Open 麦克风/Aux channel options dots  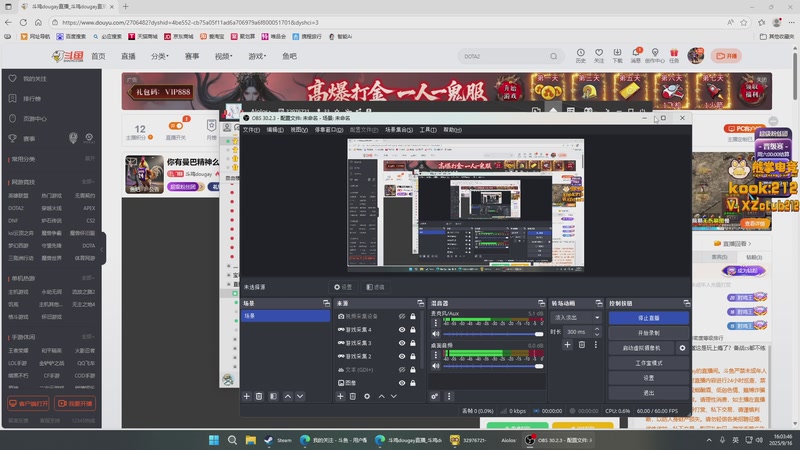tap(436, 323)
